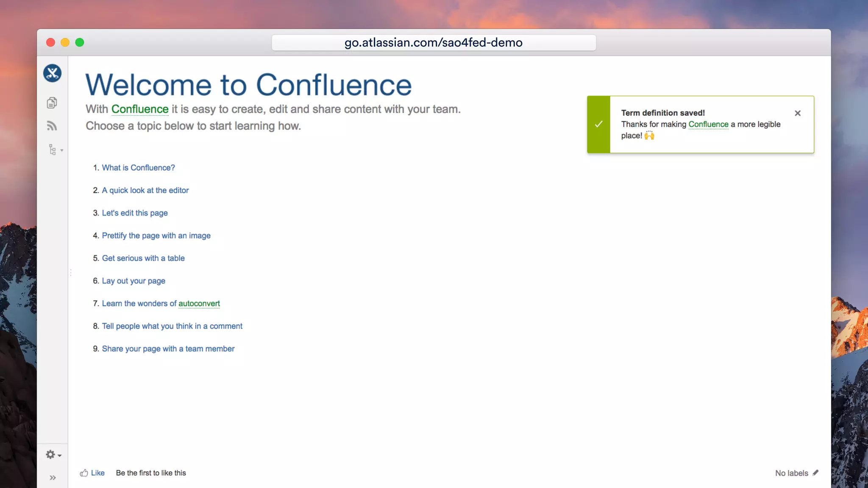868x488 pixels.
Task: Click the Be the first to like this text
Action: point(151,473)
